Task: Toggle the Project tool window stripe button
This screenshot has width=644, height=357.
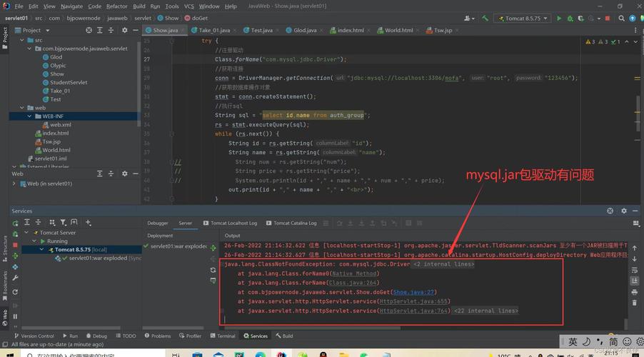Action: [4, 37]
